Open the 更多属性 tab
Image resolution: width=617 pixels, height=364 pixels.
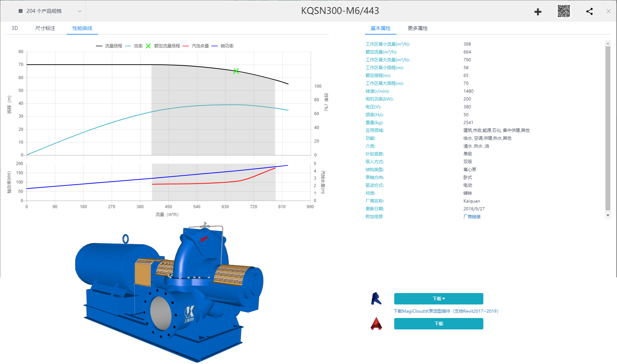point(417,28)
